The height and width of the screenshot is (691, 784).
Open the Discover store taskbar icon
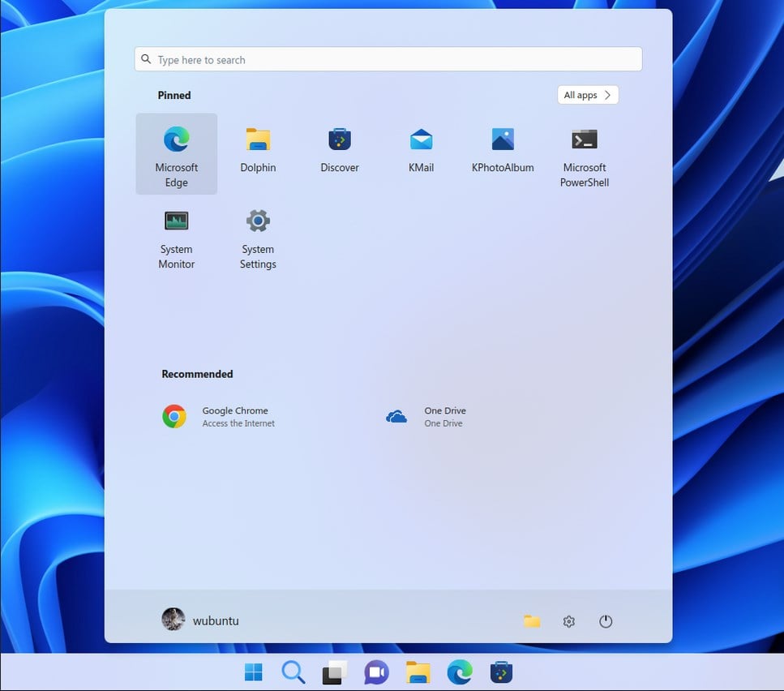tap(502, 672)
